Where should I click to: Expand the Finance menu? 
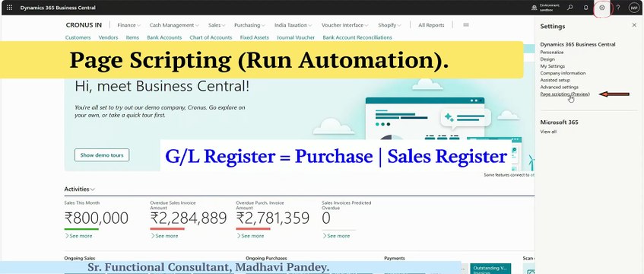pyautogui.click(x=128, y=25)
